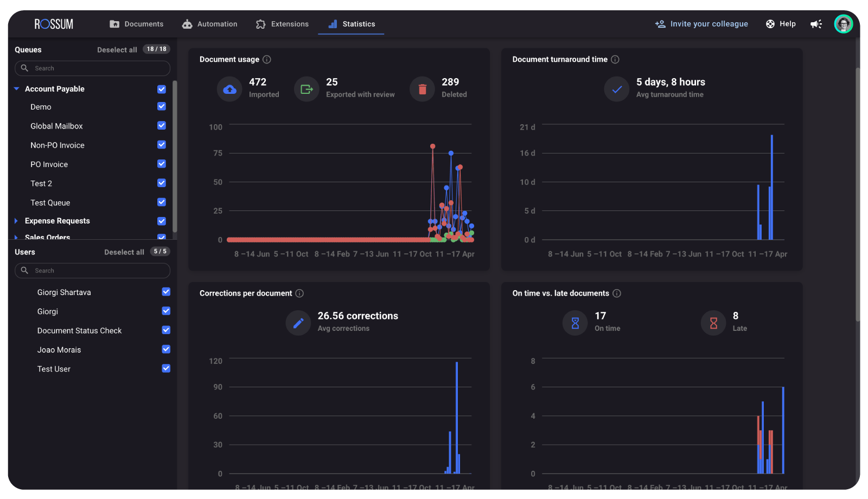The image size is (868, 499).
Task: Switch to the Documents tab
Action: click(137, 24)
